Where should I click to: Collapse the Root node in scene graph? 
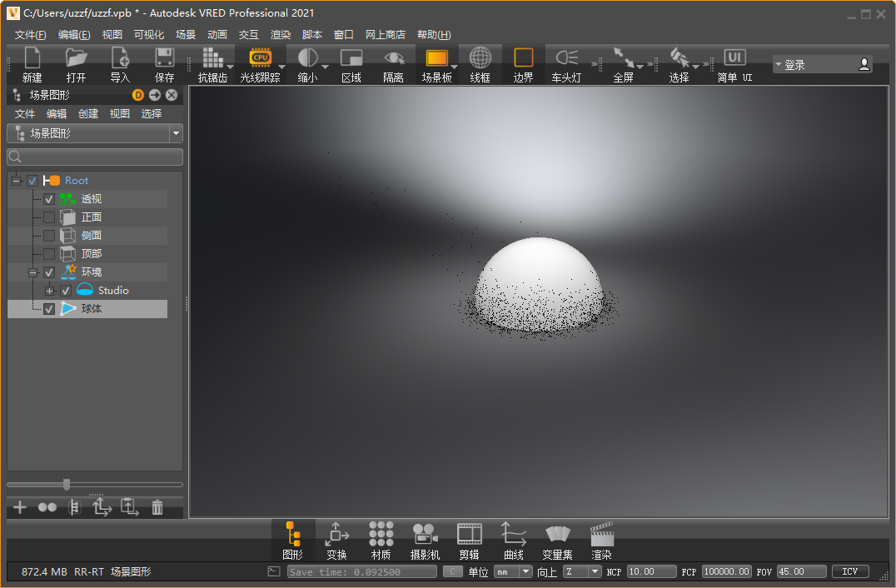click(x=15, y=180)
